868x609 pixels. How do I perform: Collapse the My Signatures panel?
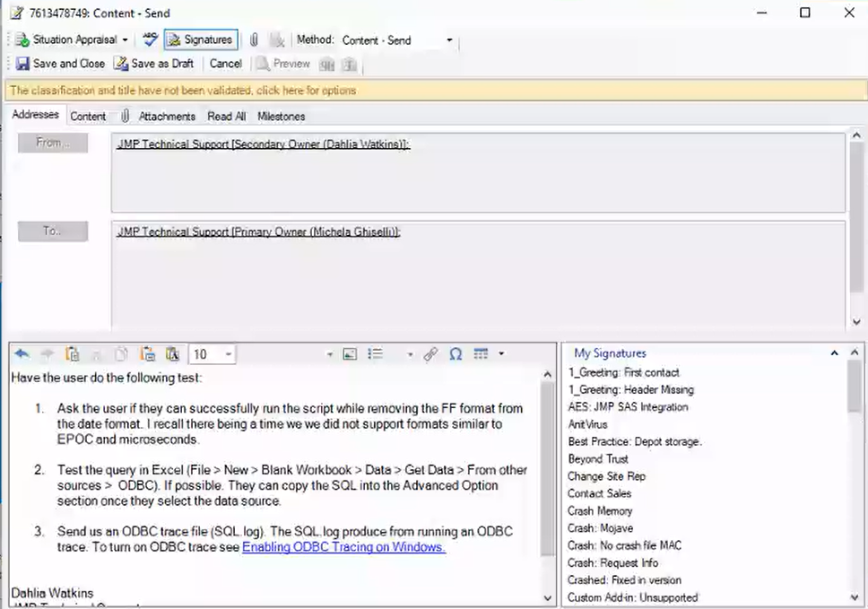click(834, 353)
